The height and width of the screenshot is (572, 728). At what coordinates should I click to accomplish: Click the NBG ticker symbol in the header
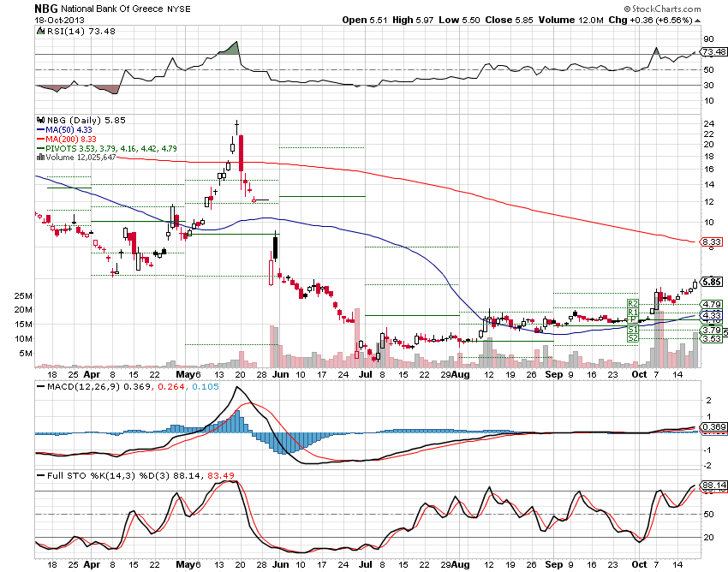tap(46, 9)
